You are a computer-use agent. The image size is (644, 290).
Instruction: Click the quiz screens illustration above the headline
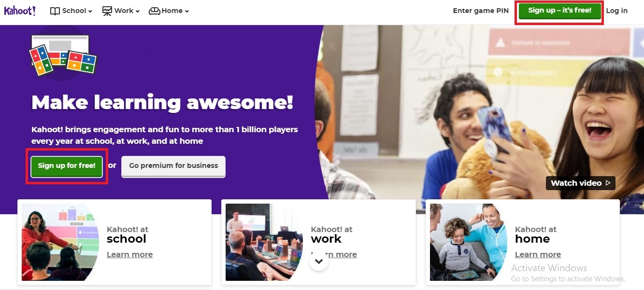(63, 54)
